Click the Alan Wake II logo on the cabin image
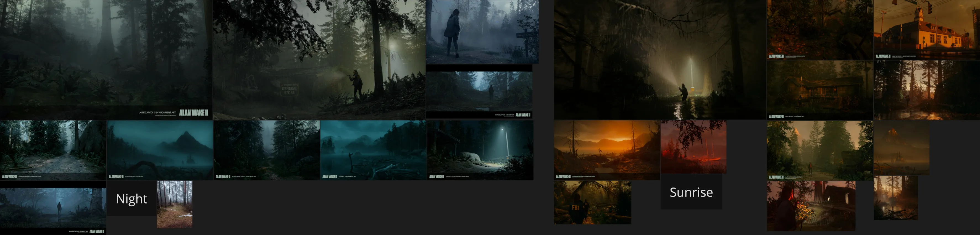Image resolution: width=980 pixels, height=235 pixels. coord(776,117)
